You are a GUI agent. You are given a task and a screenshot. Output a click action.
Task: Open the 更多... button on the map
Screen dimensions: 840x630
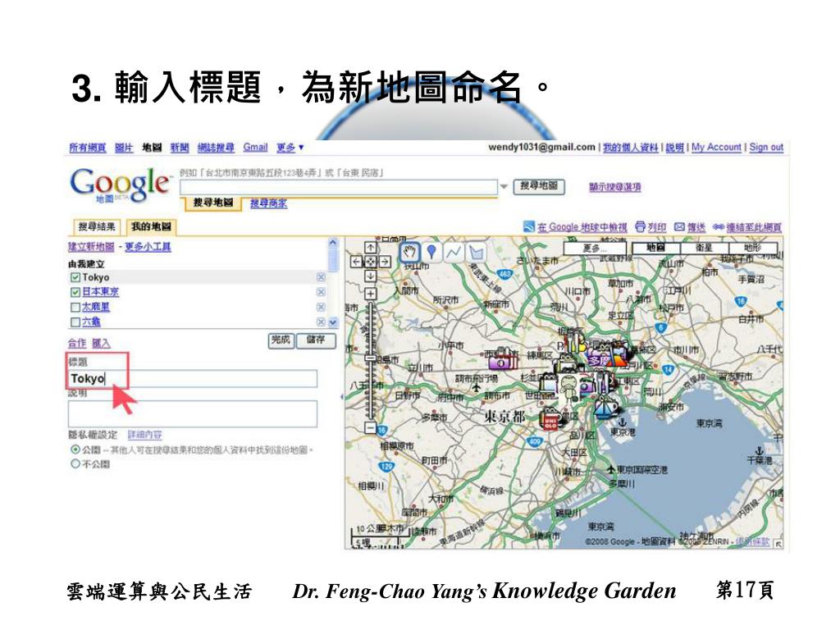tap(595, 248)
